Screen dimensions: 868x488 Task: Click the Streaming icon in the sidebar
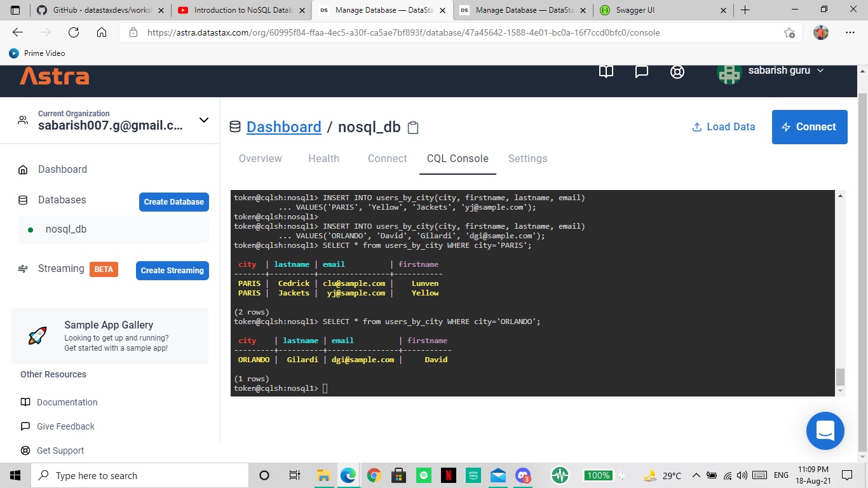tap(24, 268)
